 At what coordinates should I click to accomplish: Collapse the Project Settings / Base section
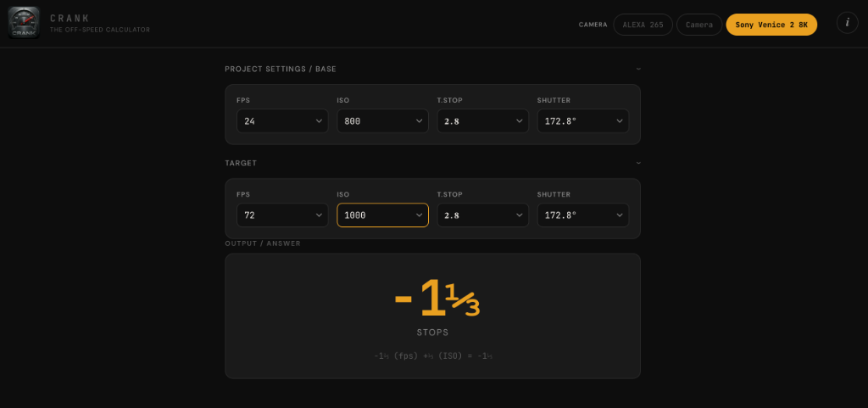pos(638,69)
